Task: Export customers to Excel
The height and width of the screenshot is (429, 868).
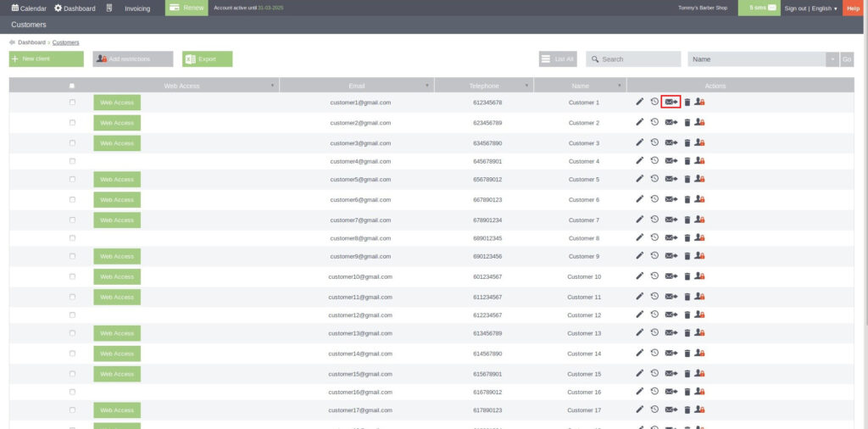Action: click(207, 58)
